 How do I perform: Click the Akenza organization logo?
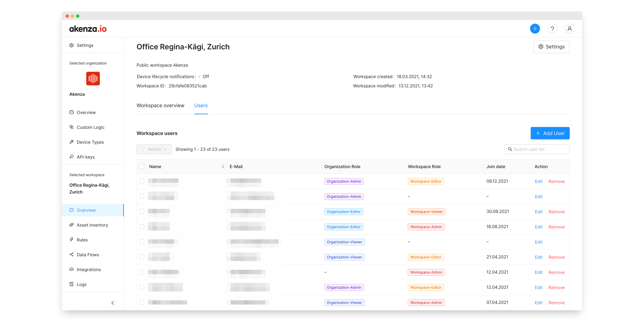93,78
